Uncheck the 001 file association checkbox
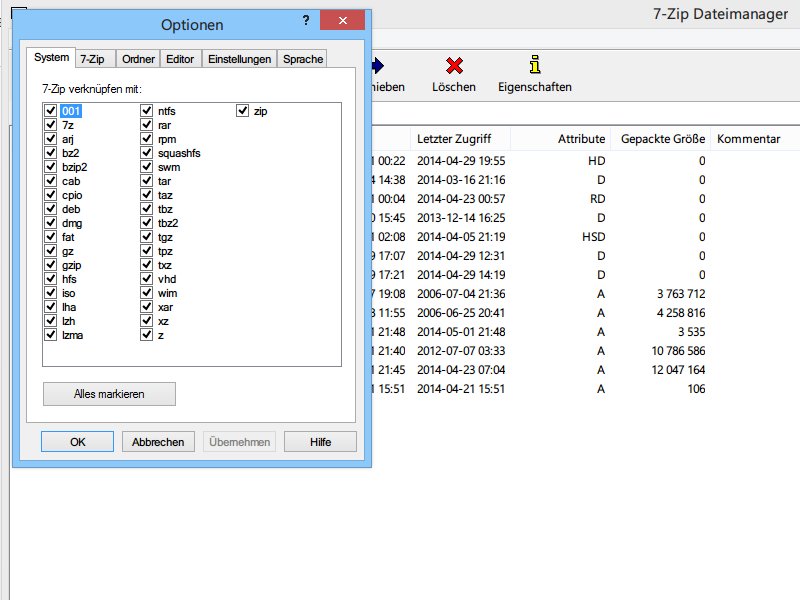The height and width of the screenshot is (600, 800). 51,111
